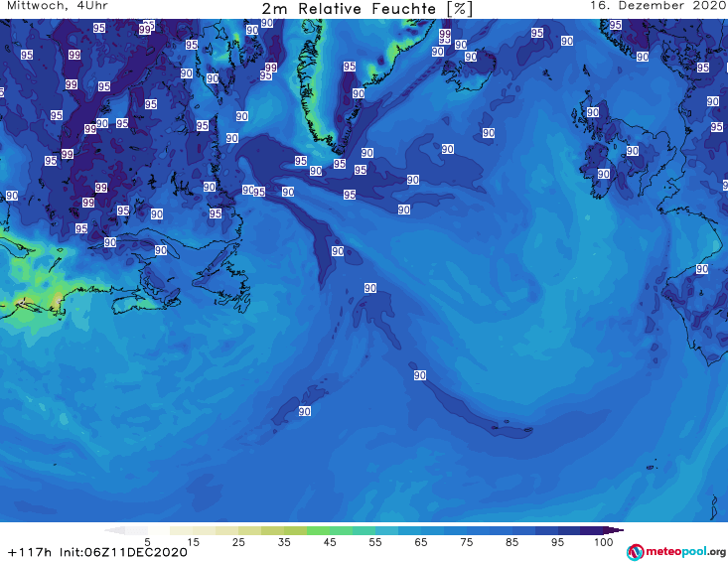728x562 pixels.
Task: Click the "65" value on the color scale
Action: pos(421,542)
